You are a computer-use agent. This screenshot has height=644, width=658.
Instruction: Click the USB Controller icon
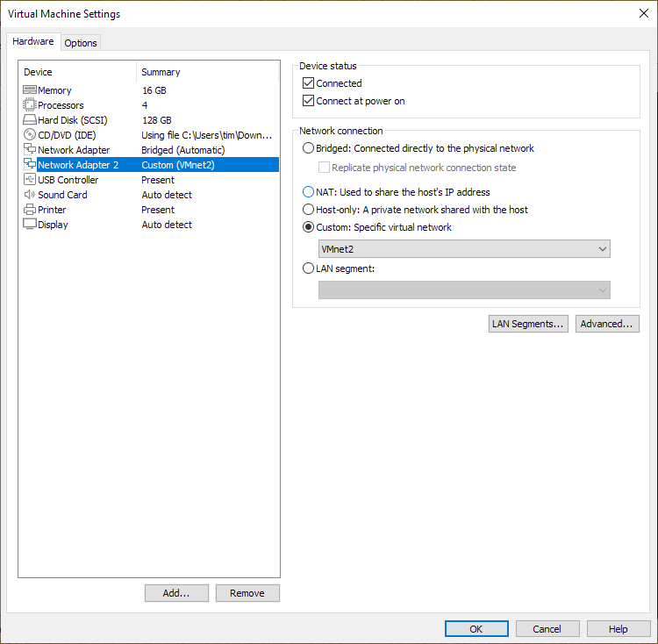29,180
